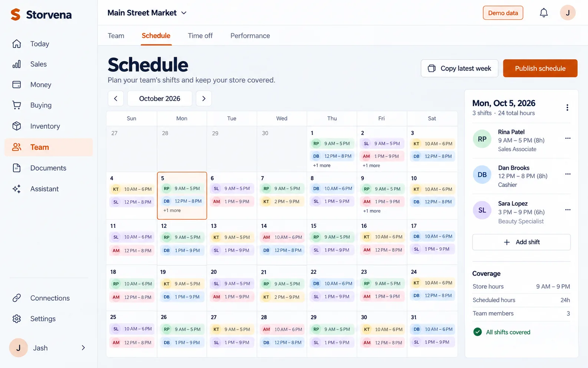Open the Money section
Image resolution: width=588 pixels, height=368 pixels.
49,85
